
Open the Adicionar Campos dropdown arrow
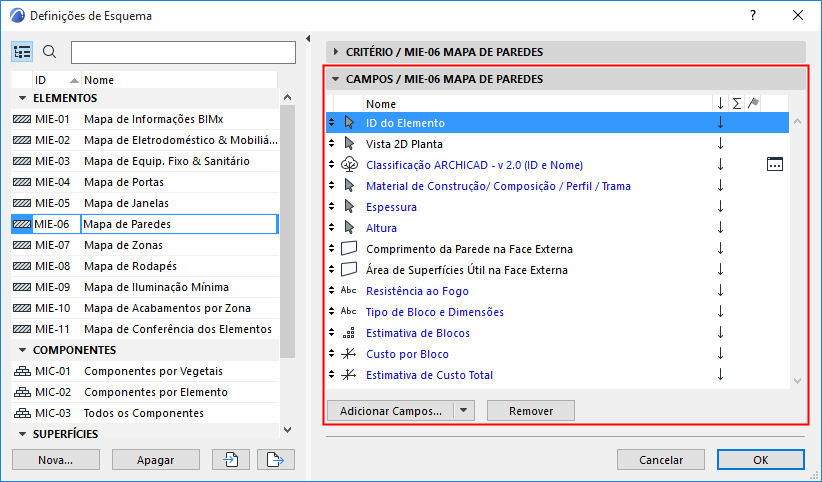(463, 411)
